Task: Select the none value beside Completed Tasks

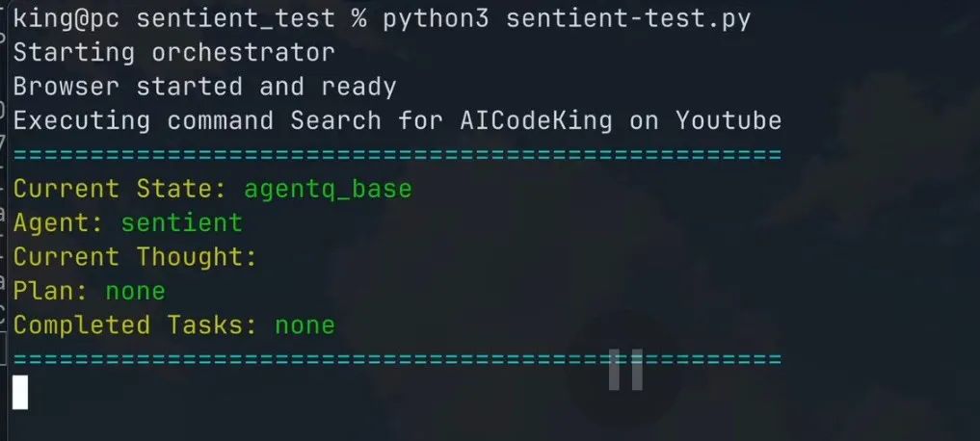Action: (x=305, y=325)
